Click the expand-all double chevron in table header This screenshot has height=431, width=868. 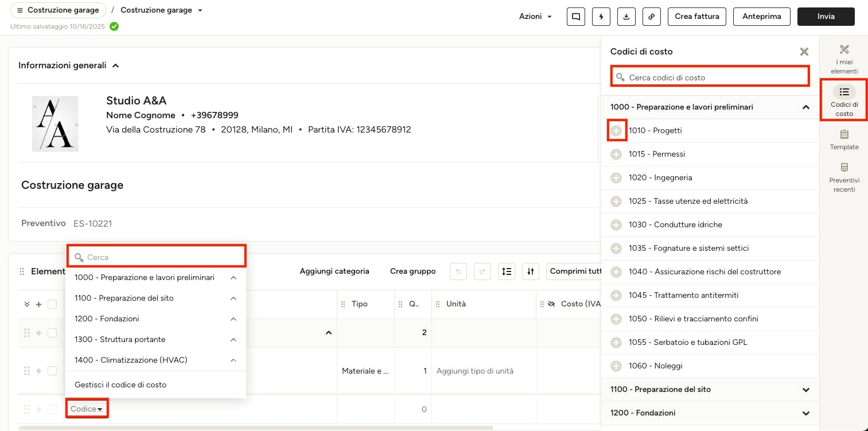pyautogui.click(x=26, y=304)
